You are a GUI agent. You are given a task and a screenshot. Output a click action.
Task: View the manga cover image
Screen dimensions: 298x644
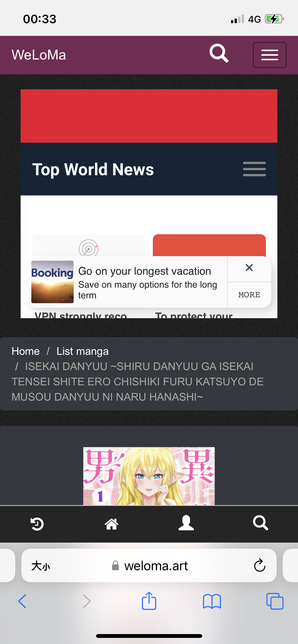point(149,476)
